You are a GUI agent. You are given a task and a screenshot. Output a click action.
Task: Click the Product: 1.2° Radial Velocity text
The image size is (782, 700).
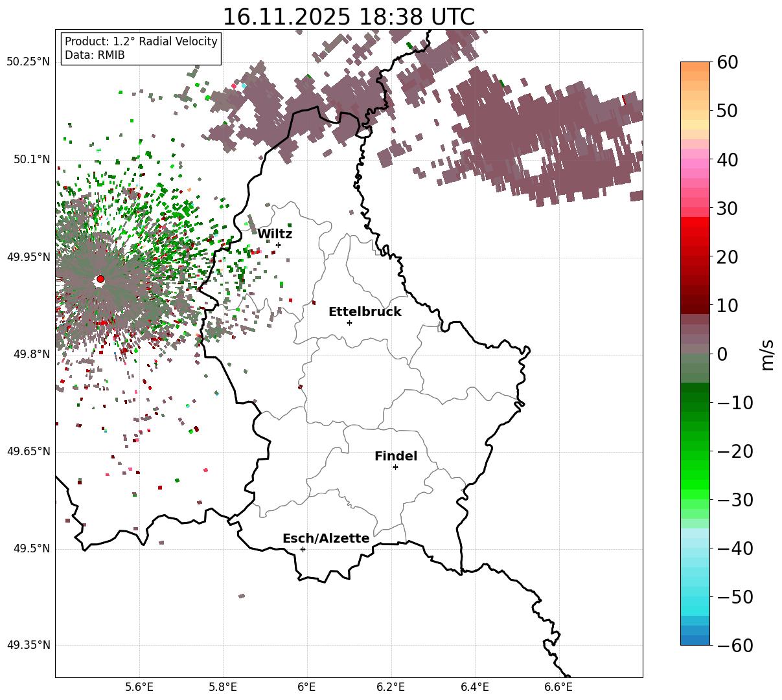tap(141, 41)
